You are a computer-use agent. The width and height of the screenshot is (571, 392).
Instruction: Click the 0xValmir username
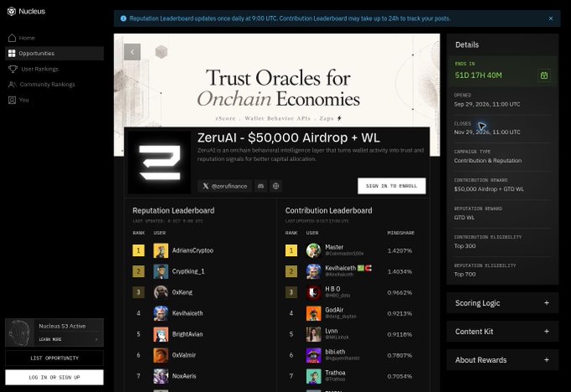coord(184,355)
